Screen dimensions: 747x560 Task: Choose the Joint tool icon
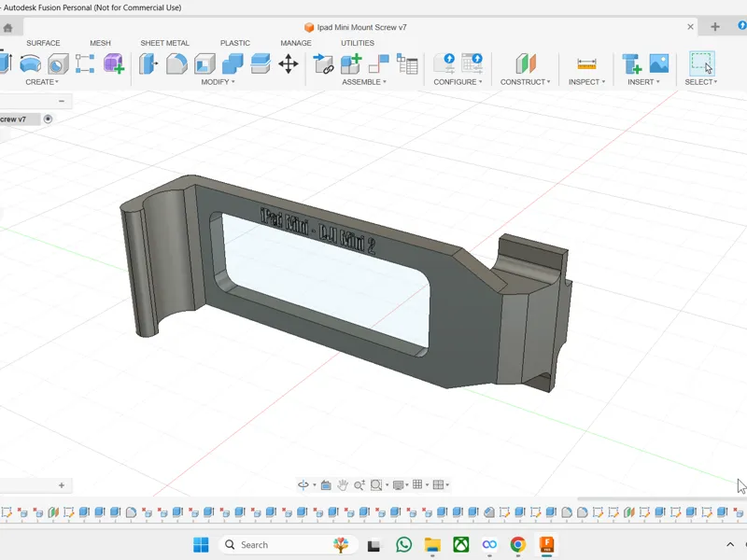coord(379,63)
